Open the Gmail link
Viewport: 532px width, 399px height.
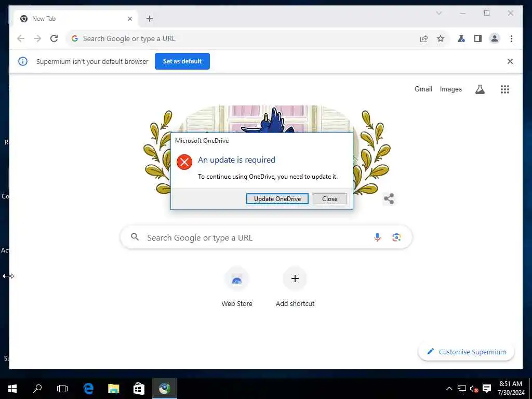coord(423,89)
